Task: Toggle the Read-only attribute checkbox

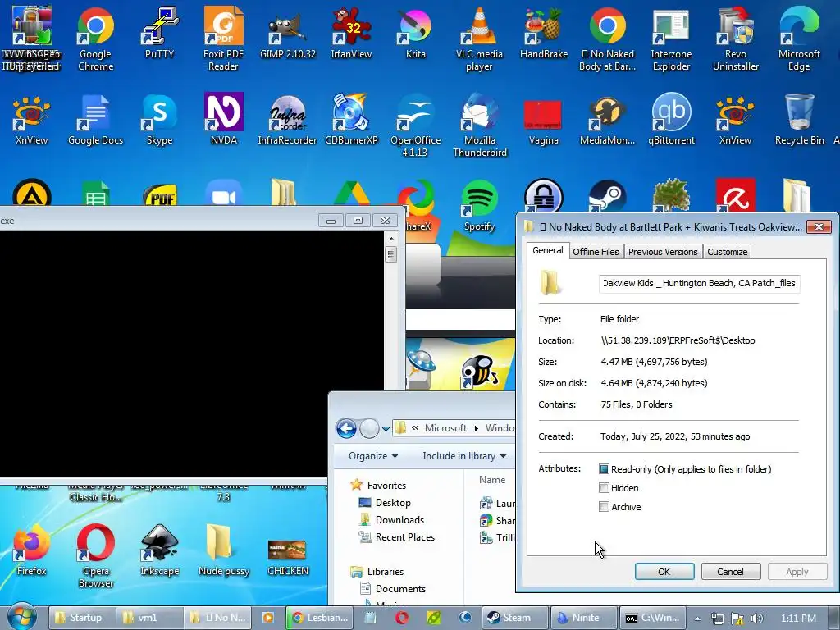Action: [604, 469]
